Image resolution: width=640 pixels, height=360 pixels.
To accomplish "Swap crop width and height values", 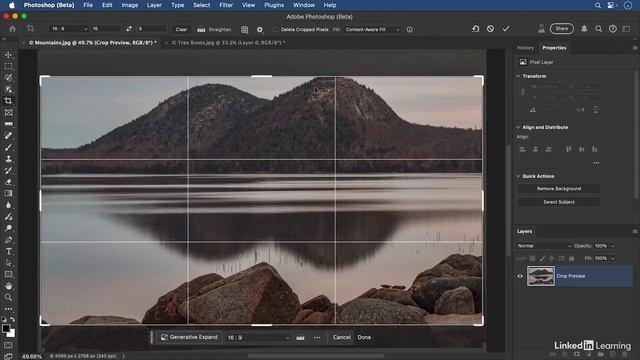I will (129, 29).
